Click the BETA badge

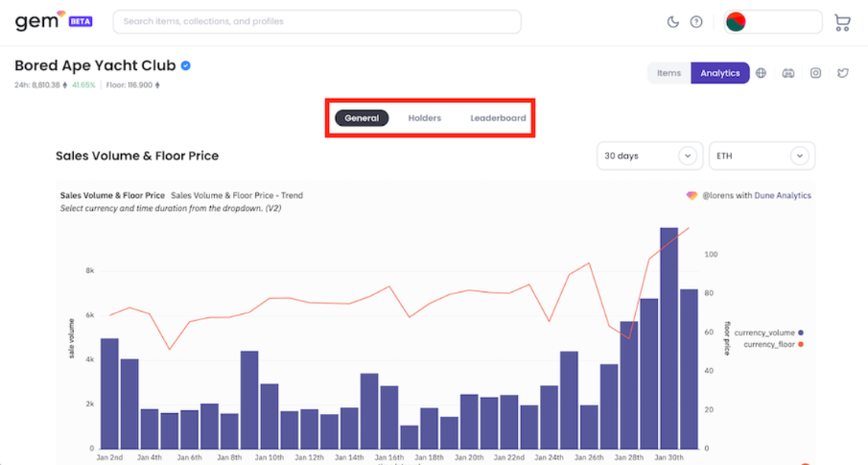[x=81, y=22]
